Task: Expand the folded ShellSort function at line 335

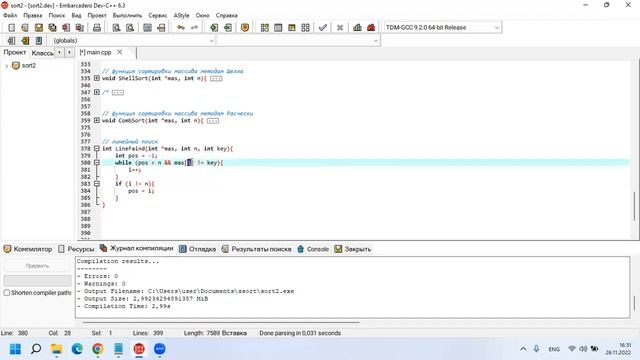Action: tap(97, 78)
